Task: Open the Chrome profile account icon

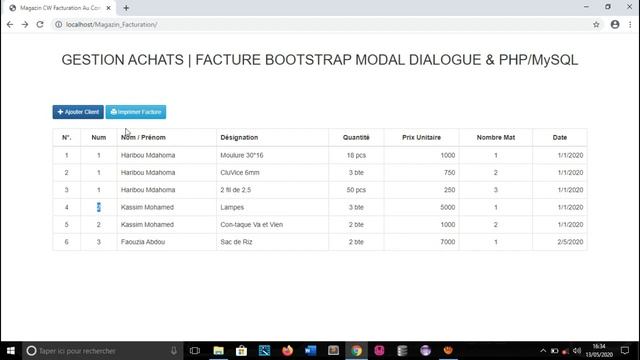Action: [x=615, y=24]
